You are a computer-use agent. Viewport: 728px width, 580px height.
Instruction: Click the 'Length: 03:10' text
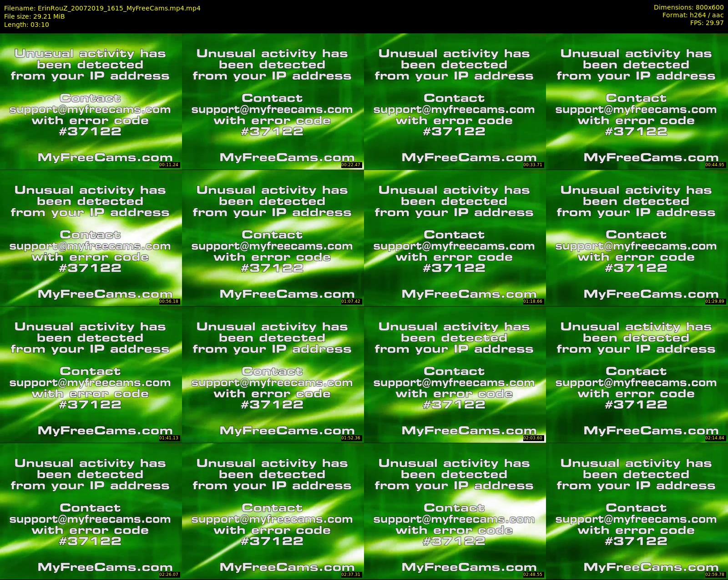(26, 25)
